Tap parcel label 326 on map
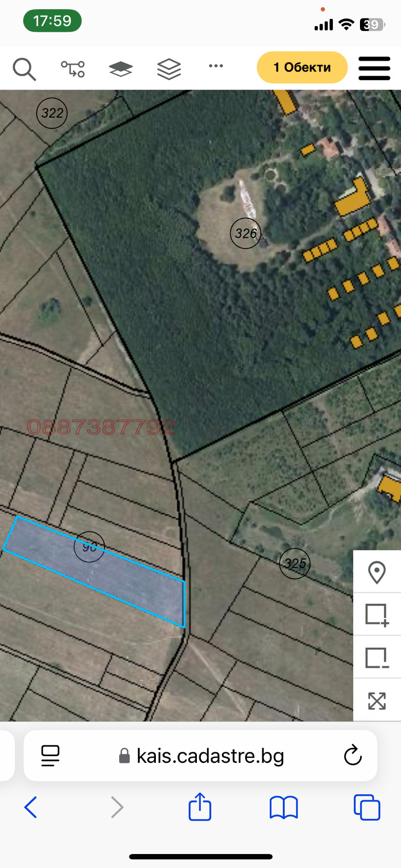The width and height of the screenshot is (401, 868). point(246,233)
